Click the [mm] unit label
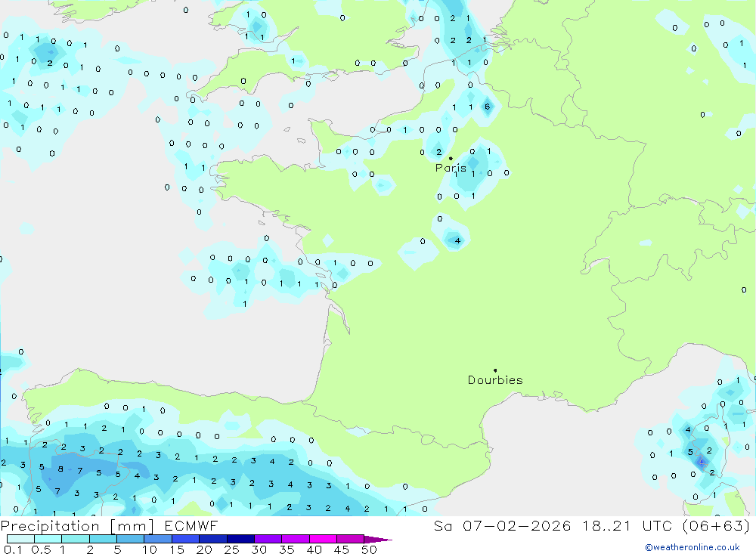The height and width of the screenshot is (554, 756). click(x=132, y=526)
